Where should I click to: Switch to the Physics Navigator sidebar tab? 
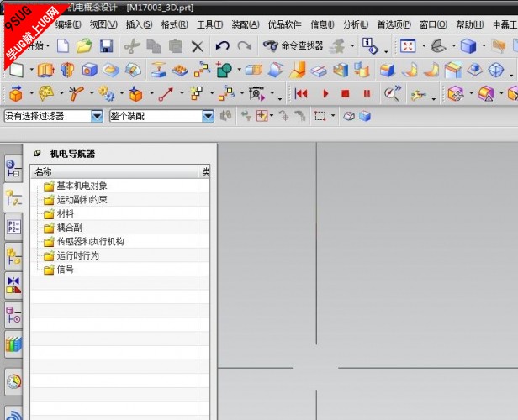pos(13,197)
